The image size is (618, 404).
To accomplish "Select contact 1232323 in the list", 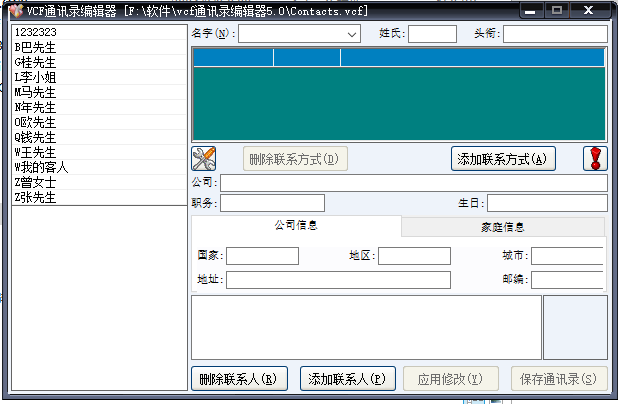I will point(99,32).
